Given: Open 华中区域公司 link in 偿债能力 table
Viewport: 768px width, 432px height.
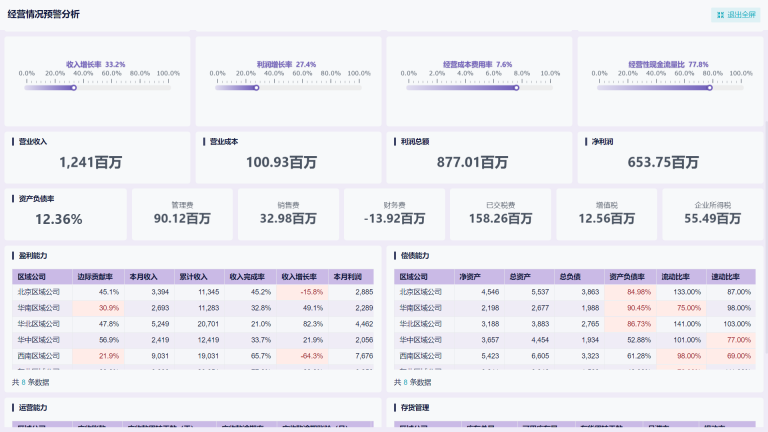Looking at the screenshot, I should click(x=420, y=340).
